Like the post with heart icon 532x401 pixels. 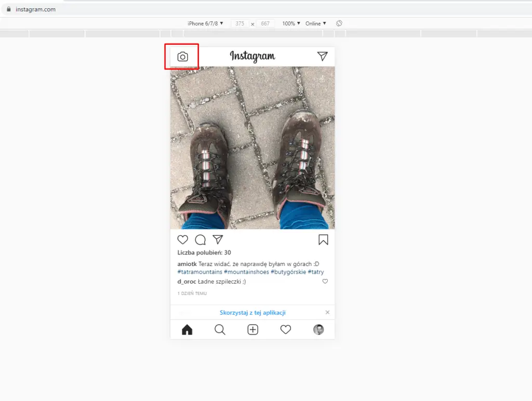(x=183, y=239)
